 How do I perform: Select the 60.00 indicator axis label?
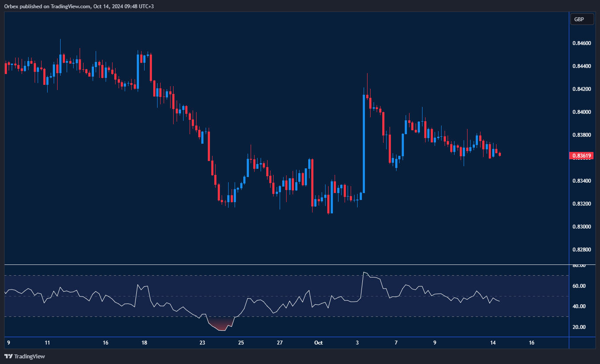click(x=579, y=286)
